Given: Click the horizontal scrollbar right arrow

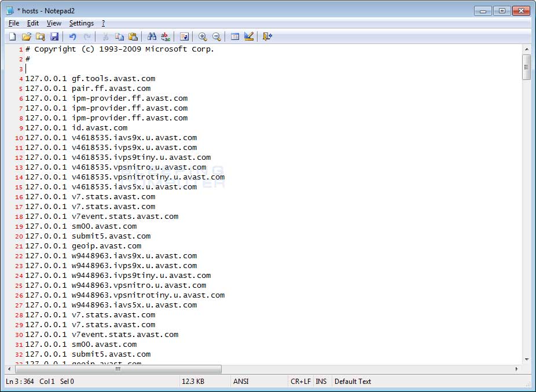Looking at the screenshot, I should click(516, 369).
